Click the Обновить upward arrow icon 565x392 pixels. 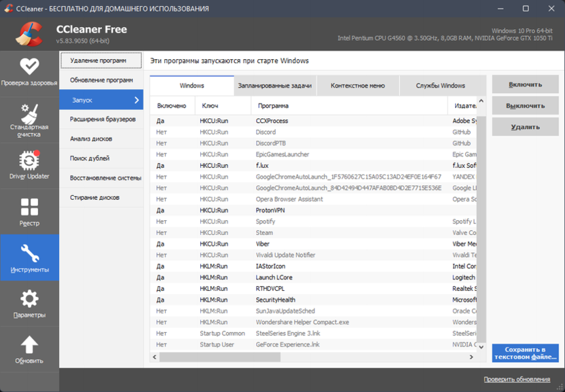(x=29, y=344)
